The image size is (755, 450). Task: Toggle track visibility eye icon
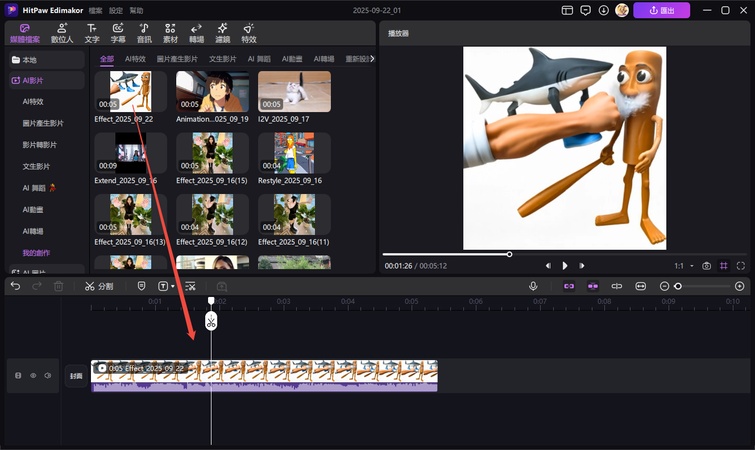click(33, 375)
